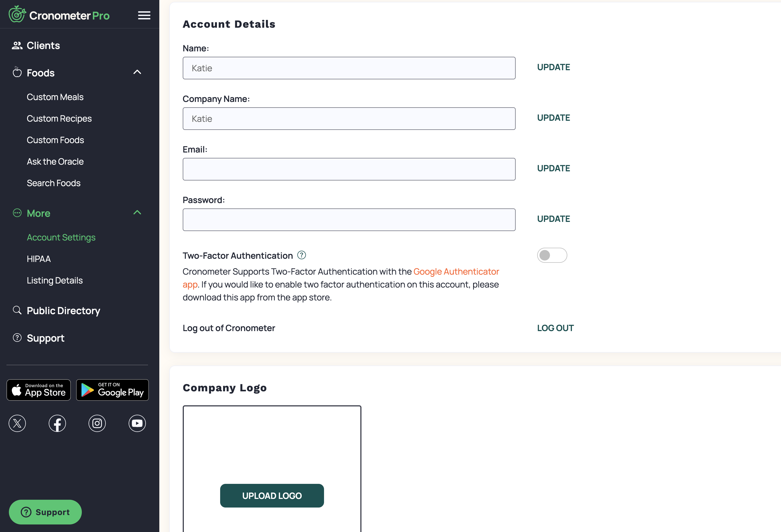This screenshot has height=532, width=781.
Task: Click the Cronometer Pro logo
Action: click(x=59, y=15)
